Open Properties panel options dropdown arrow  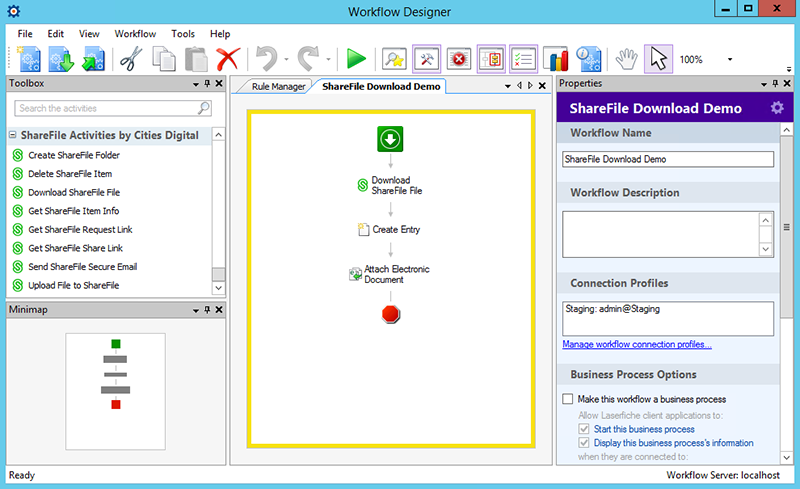pos(764,84)
